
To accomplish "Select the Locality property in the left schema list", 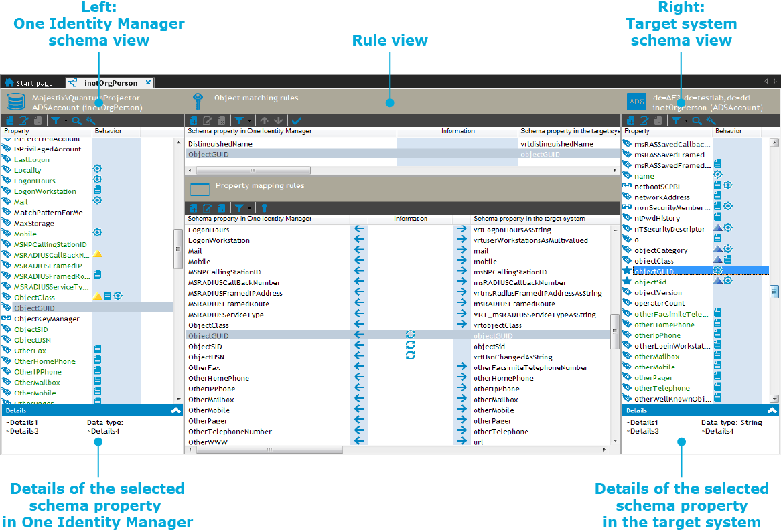I will tap(27, 170).
